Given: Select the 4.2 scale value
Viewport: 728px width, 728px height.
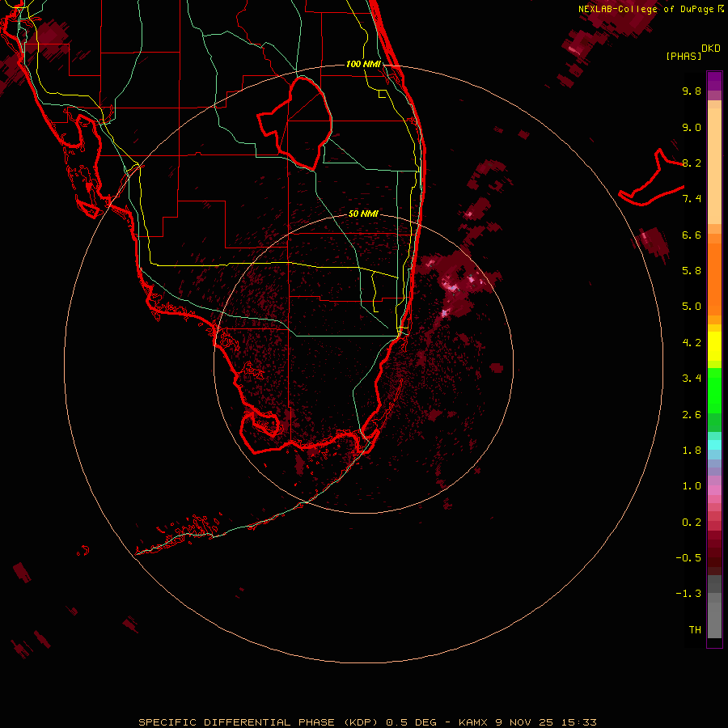Looking at the screenshot, I should tap(692, 343).
